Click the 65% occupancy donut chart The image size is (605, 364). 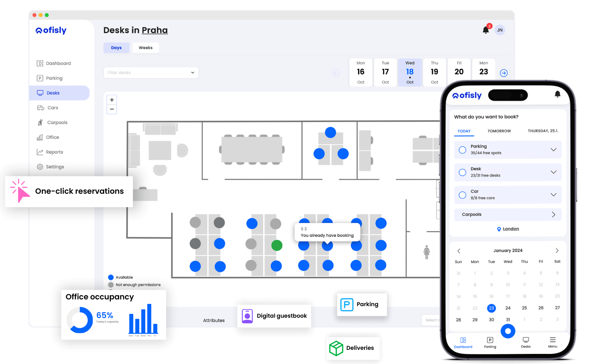[x=80, y=320]
